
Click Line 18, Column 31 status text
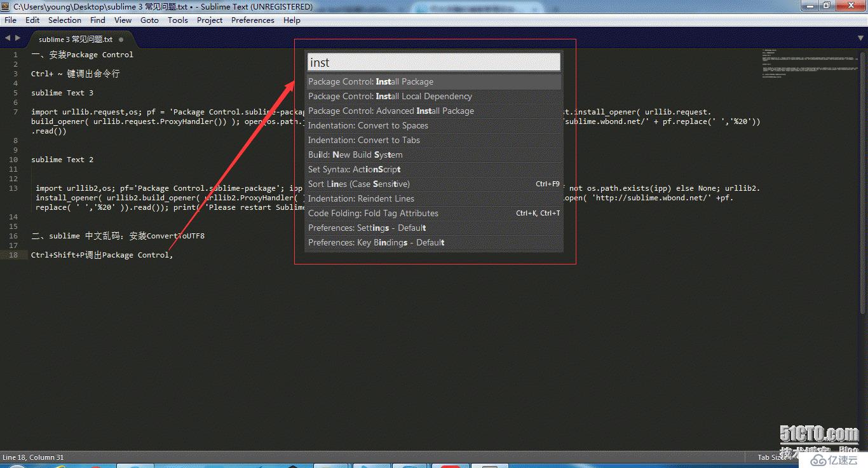pyautogui.click(x=33, y=457)
